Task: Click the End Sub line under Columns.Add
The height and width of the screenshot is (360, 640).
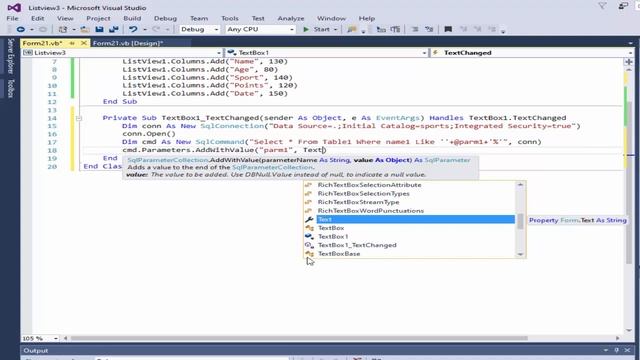Action: click(120, 102)
